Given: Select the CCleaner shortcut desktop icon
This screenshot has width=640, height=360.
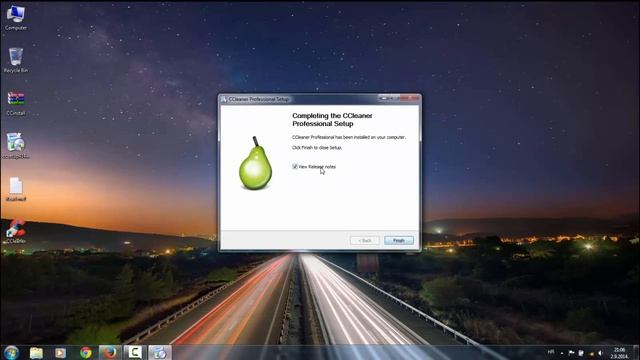Looking at the screenshot, I should (16, 231).
